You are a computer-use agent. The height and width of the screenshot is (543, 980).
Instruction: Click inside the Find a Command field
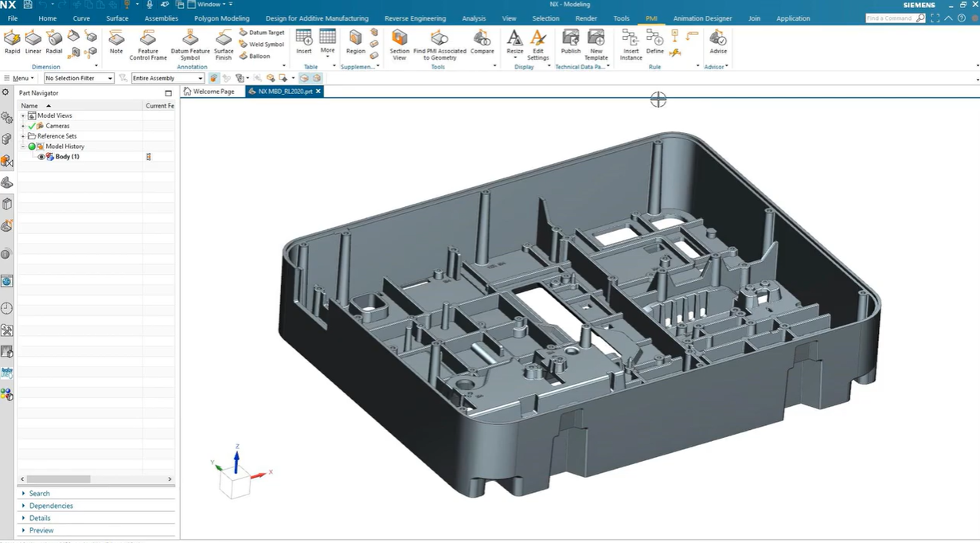(890, 18)
